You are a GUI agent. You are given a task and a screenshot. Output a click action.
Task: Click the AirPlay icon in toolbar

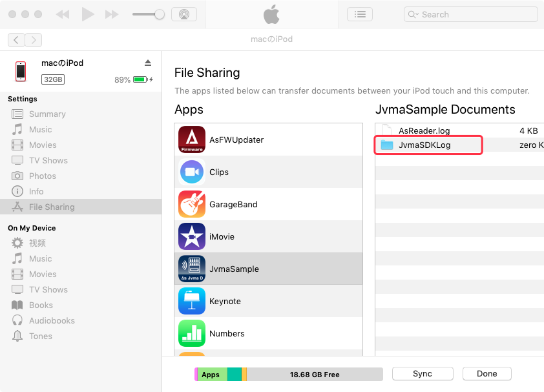(184, 14)
